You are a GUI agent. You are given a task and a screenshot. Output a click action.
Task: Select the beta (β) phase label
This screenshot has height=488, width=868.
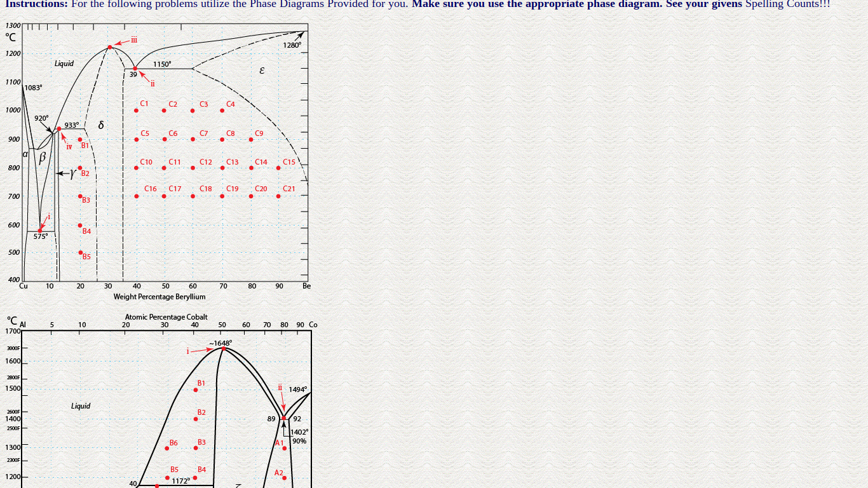(x=43, y=158)
